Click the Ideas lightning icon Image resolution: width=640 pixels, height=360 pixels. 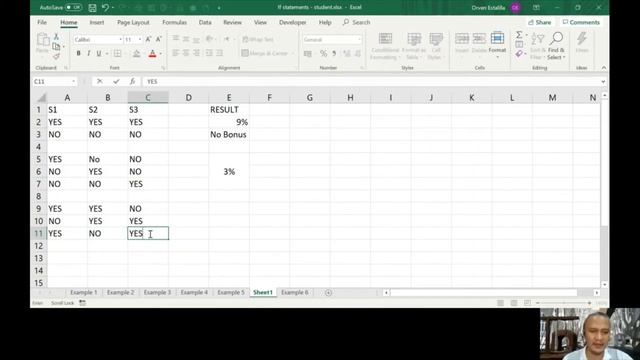point(582,39)
